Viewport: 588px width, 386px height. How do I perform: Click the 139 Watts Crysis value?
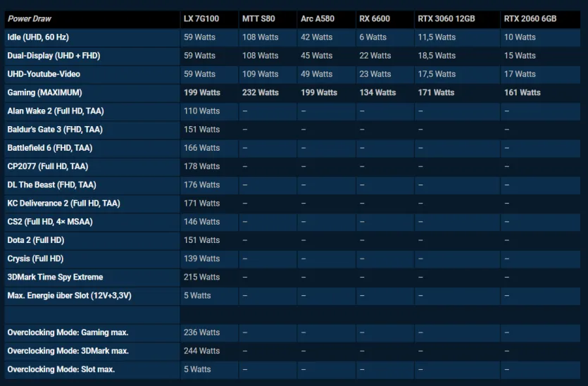click(x=201, y=259)
